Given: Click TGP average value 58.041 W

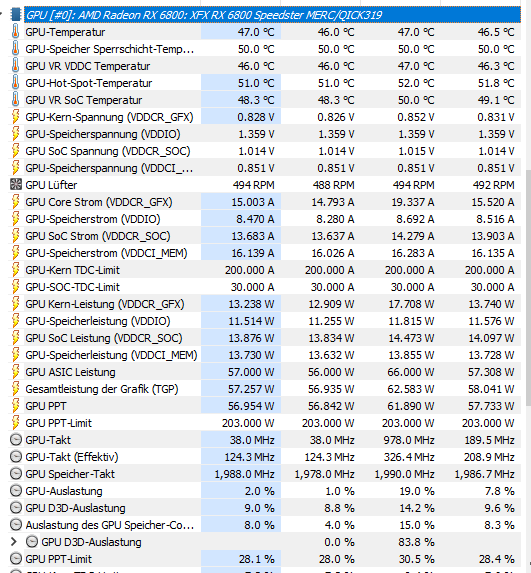Looking at the screenshot, I should tap(491, 389).
